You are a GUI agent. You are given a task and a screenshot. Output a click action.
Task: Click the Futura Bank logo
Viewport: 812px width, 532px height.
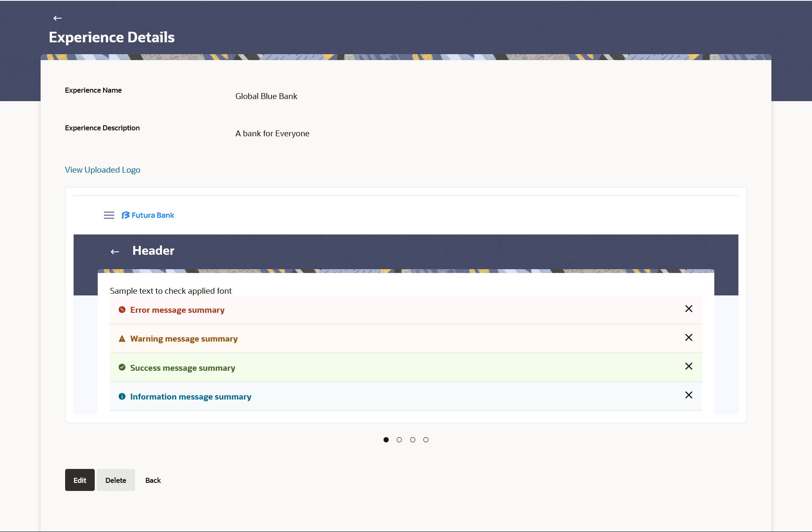[x=148, y=215]
